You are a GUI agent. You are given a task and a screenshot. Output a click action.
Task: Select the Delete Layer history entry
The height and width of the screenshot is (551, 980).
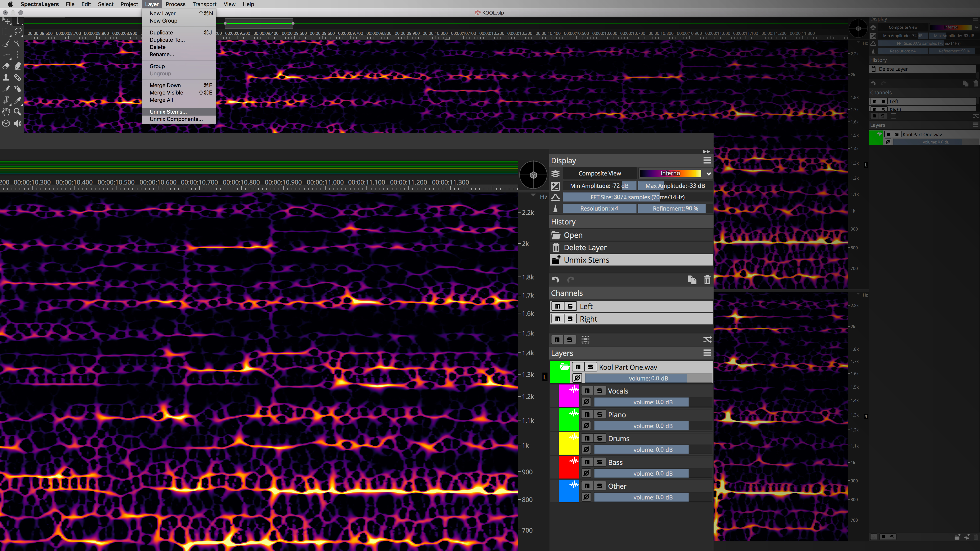click(585, 248)
